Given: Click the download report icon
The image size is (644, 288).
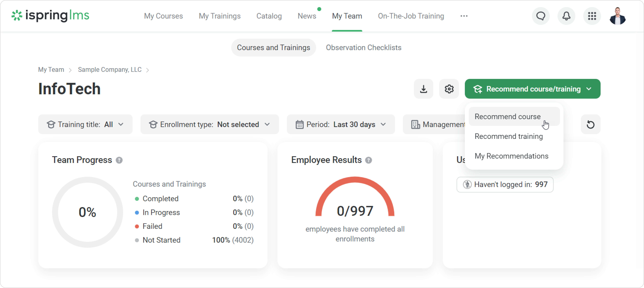Looking at the screenshot, I should pos(424,89).
